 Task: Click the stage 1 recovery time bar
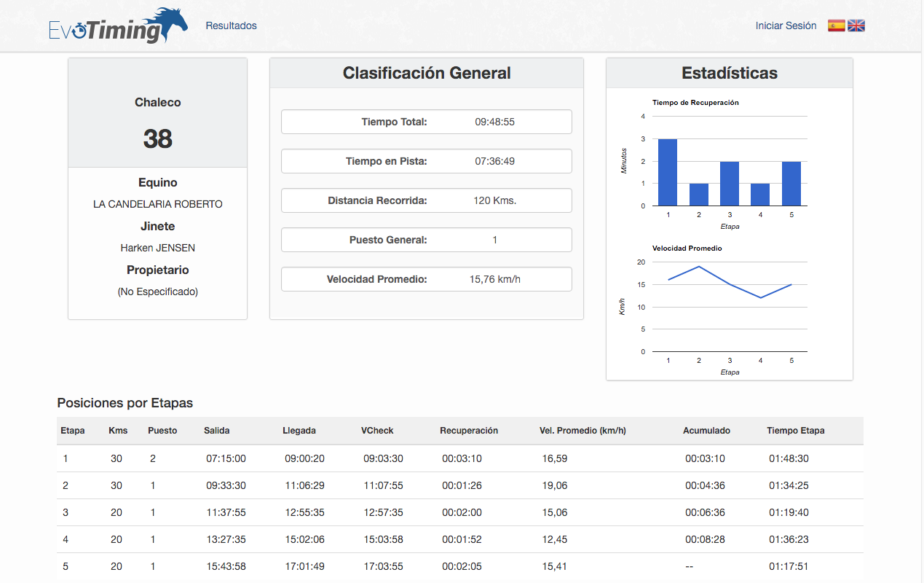[668, 172]
